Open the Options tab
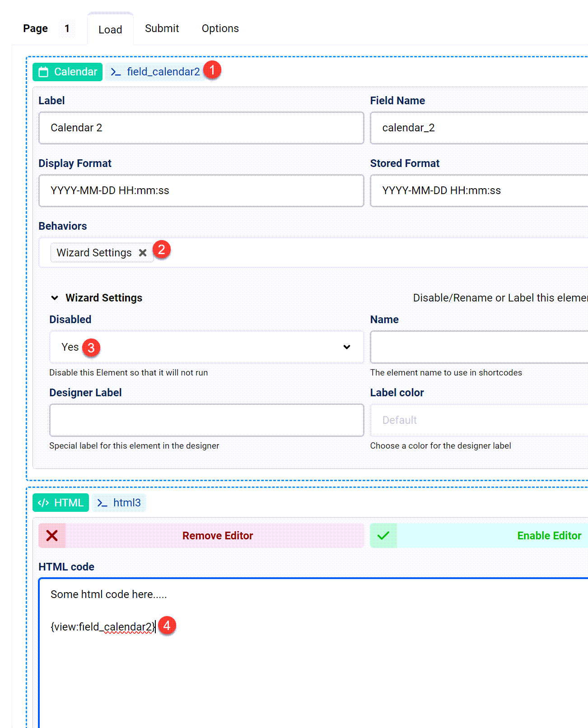 coord(220,28)
